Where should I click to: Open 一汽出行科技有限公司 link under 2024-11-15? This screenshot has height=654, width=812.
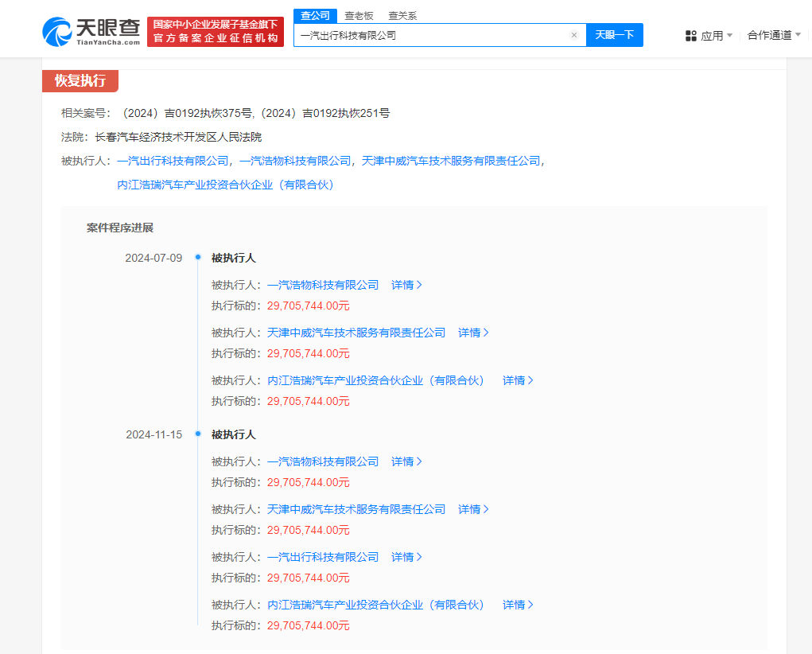[323, 557]
